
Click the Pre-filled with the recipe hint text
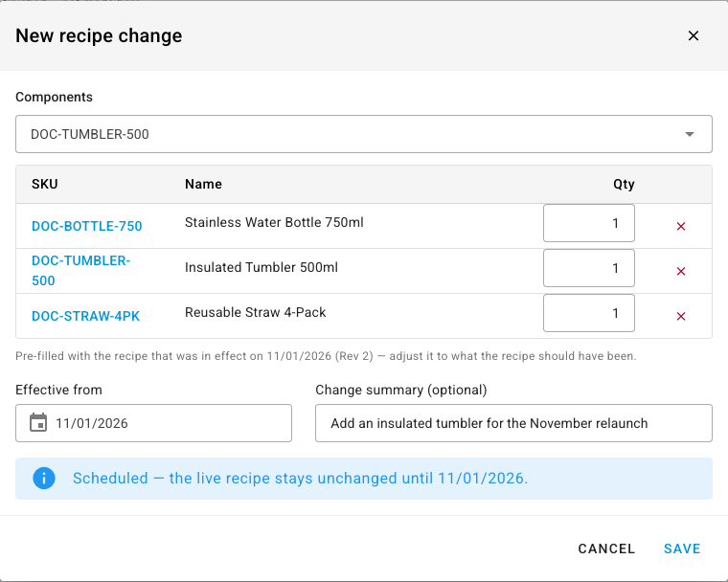pyautogui.click(x=326, y=356)
